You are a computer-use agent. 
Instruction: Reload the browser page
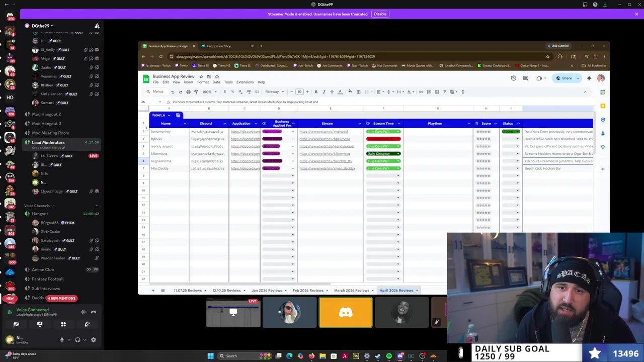click(161, 56)
